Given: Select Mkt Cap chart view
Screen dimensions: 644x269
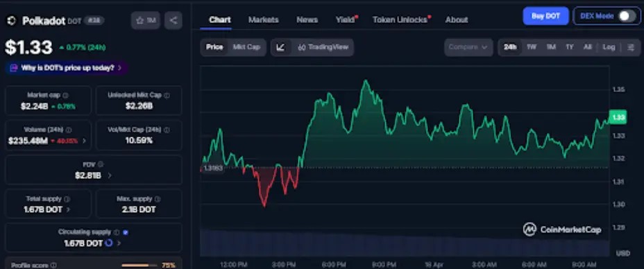Looking at the screenshot, I should pos(246,47).
